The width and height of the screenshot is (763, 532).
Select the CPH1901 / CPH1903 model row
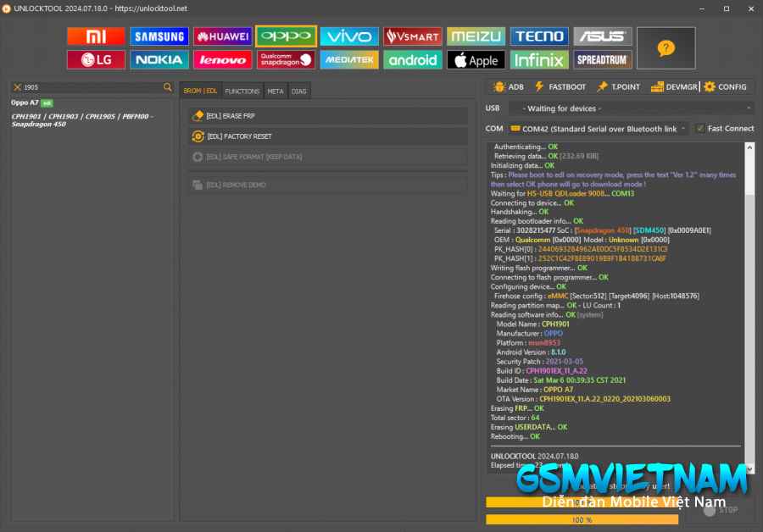pos(81,120)
